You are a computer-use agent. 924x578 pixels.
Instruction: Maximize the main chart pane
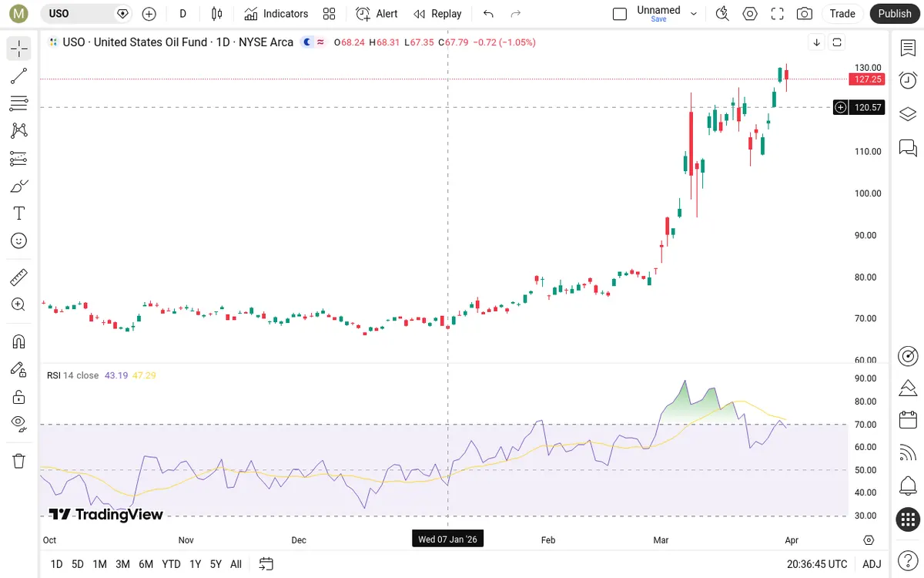click(x=837, y=42)
